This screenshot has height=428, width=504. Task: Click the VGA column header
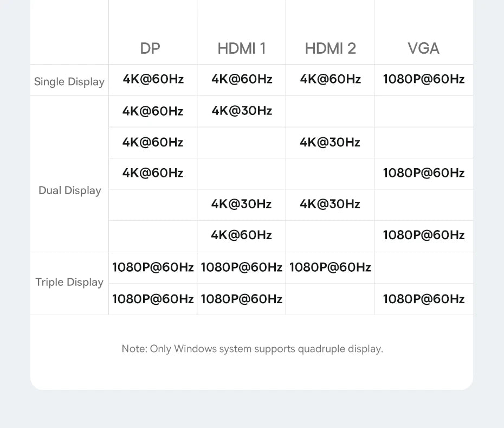[424, 49]
